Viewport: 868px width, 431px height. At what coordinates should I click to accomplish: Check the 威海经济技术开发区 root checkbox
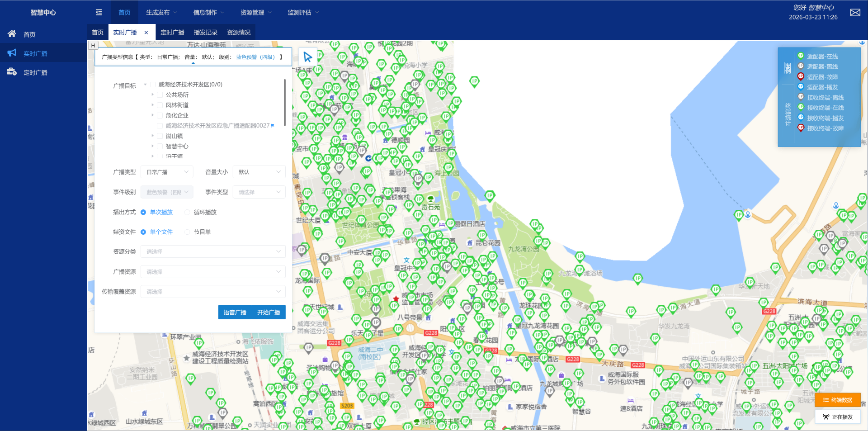click(153, 85)
